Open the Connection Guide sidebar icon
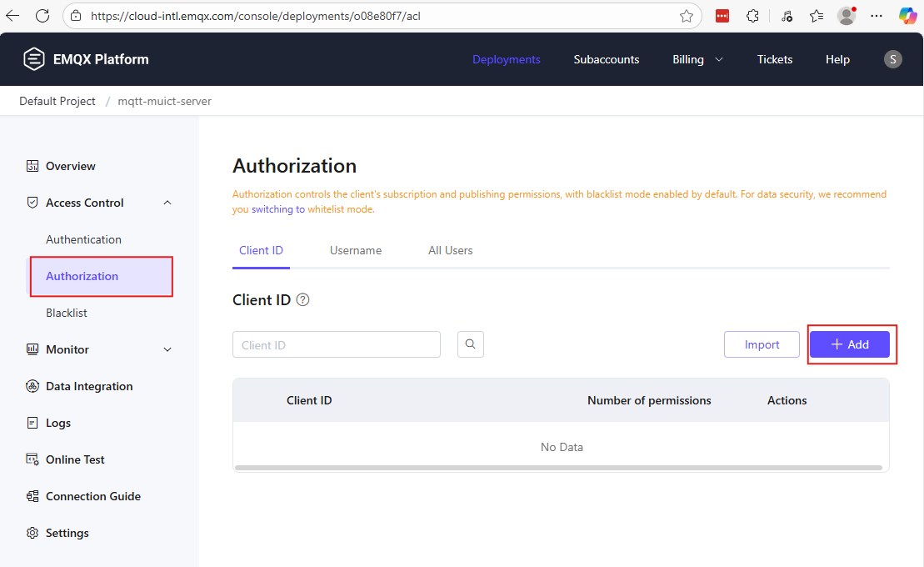 [x=32, y=496]
